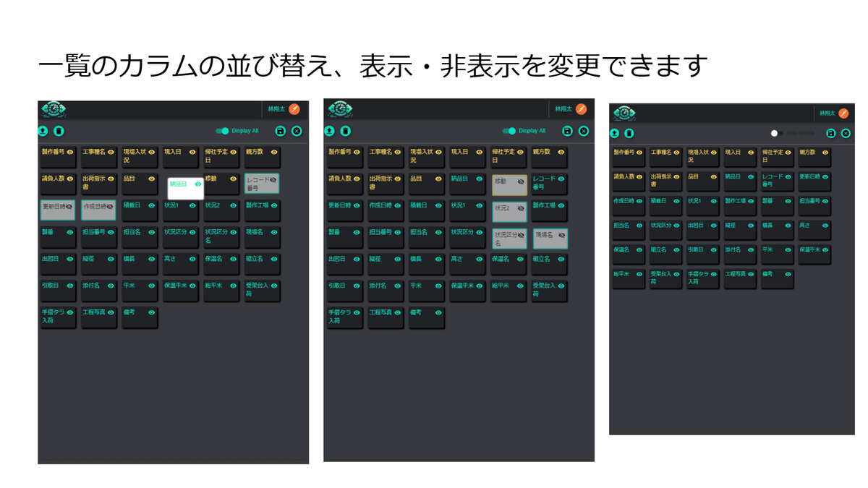Click the circular close icon beside the save icon

point(296,131)
